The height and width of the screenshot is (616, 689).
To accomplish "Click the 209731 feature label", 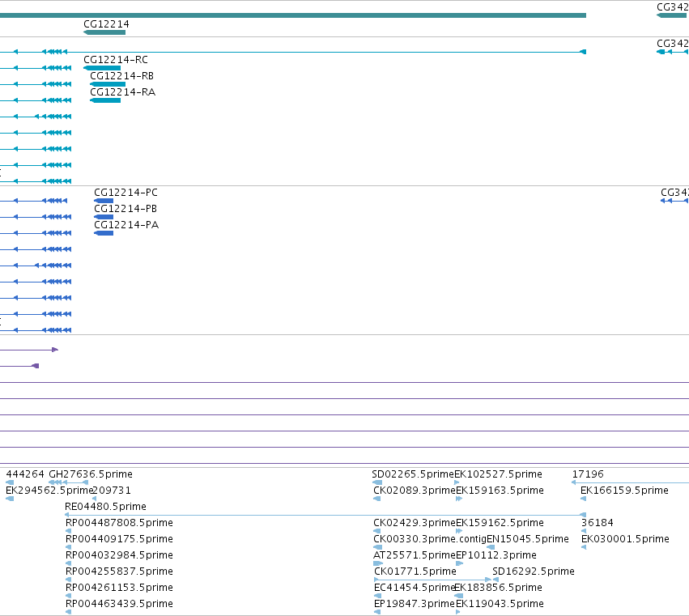I will pos(112,491).
